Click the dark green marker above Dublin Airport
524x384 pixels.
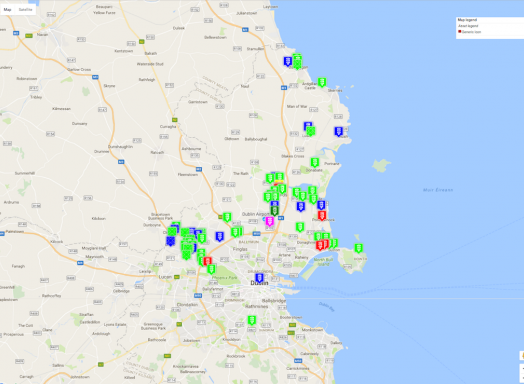point(274,211)
